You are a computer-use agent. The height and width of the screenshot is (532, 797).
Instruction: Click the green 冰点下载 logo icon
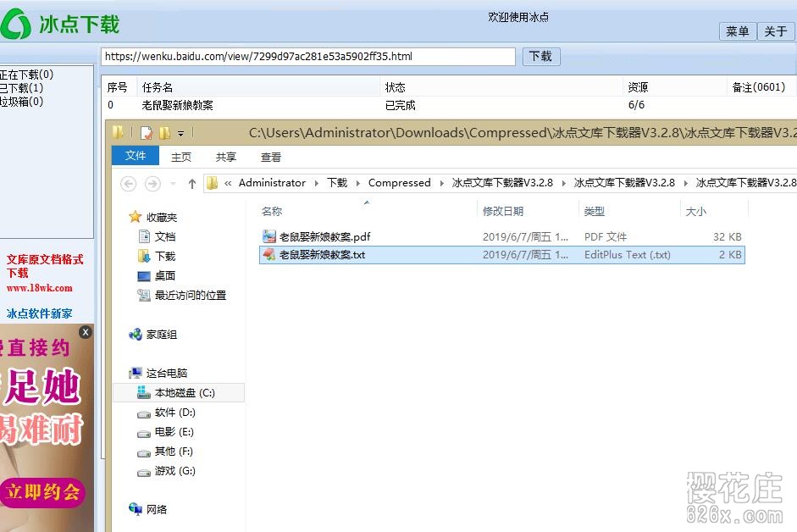pyautogui.click(x=16, y=24)
